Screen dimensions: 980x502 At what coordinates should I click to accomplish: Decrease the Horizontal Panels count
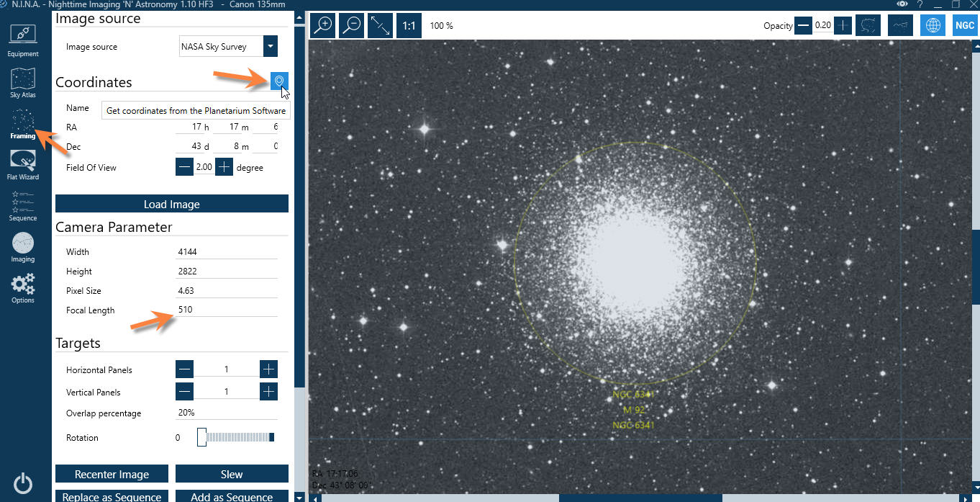tap(185, 369)
